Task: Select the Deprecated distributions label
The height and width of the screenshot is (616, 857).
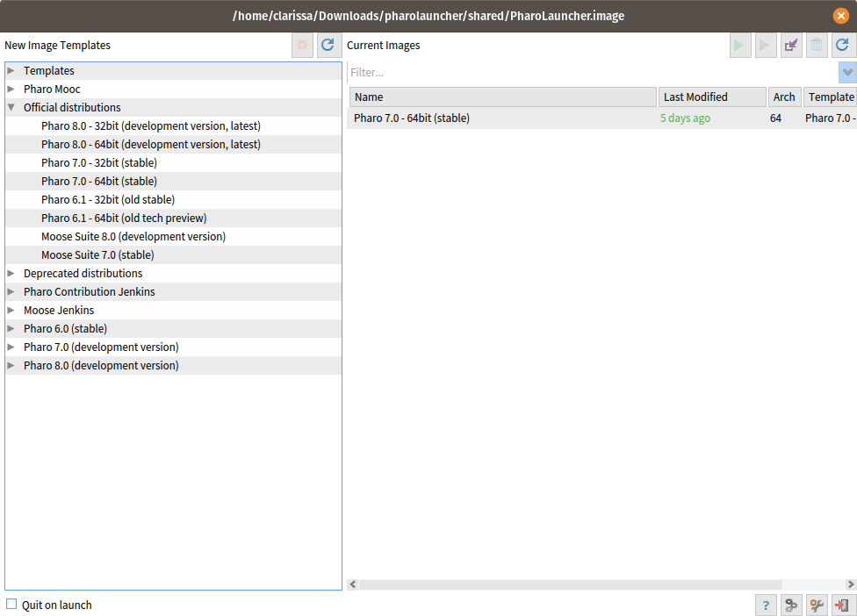Action: (x=83, y=273)
